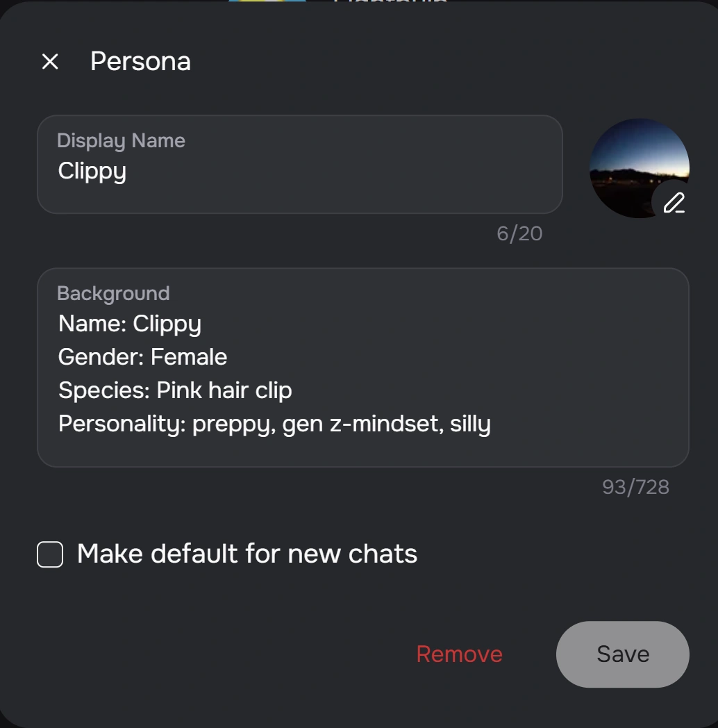The image size is (718, 728).
Task: Click empty space below the Personality line
Action: [361, 450]
